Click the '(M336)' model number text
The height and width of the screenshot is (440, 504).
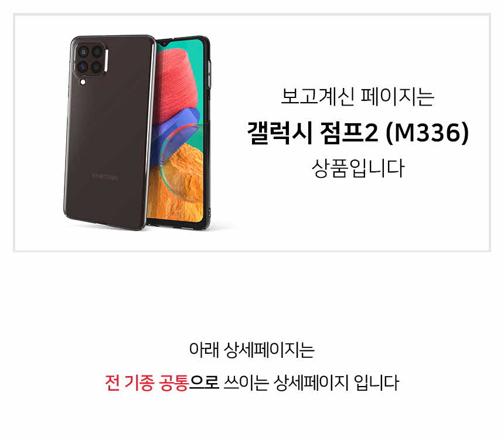[427, 133]
